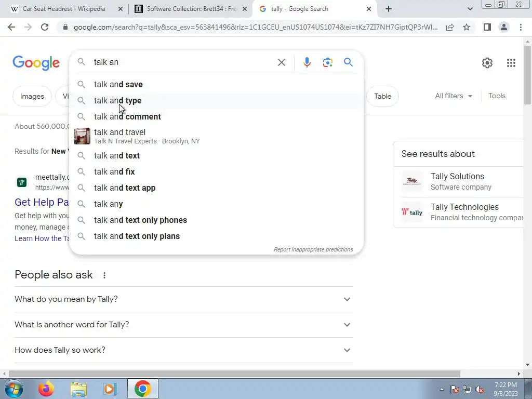Click Report inappropriate predictions link

click(313, 250)
